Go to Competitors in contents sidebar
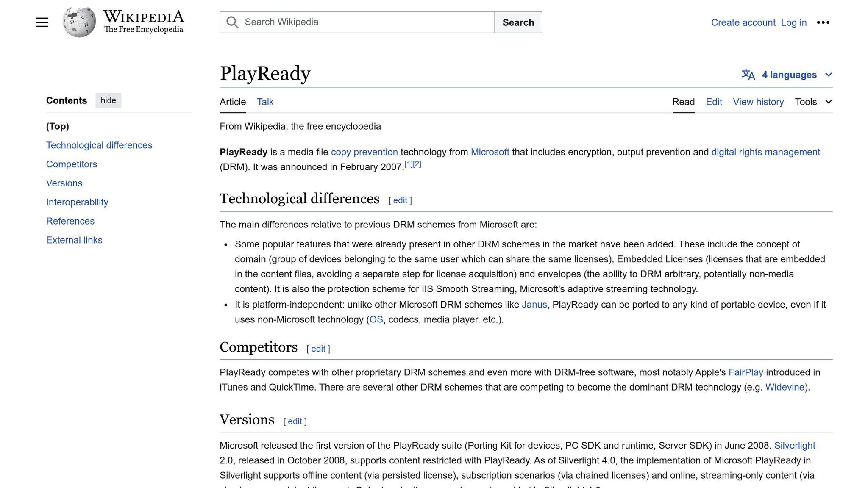The height and width of the screenshot is (488, 868). [x=72, y=164]
